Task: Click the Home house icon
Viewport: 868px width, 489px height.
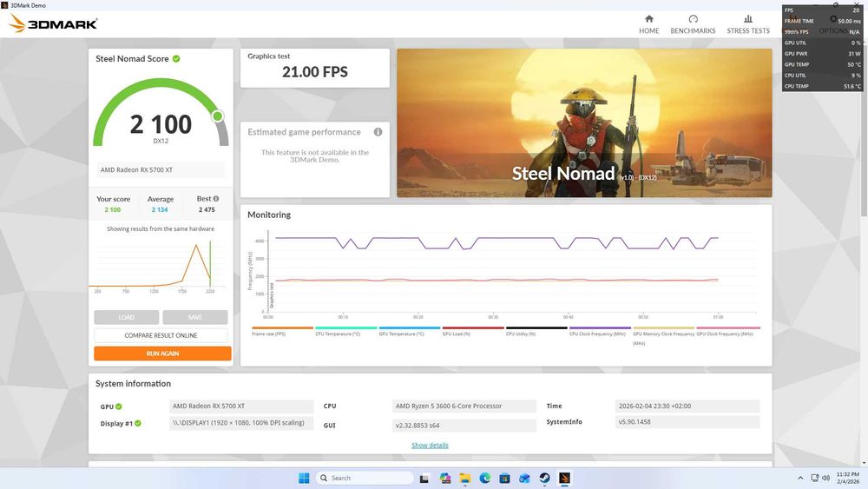Action: point(648,19)
